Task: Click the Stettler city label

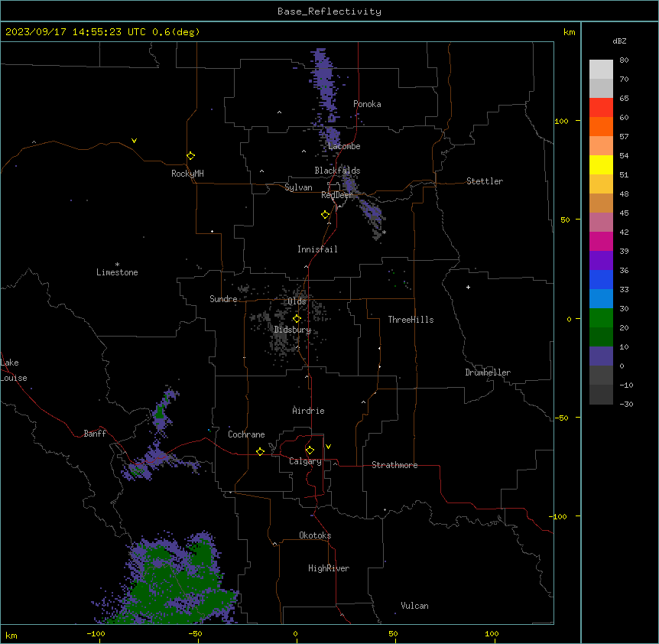Action: coord(485,181)
